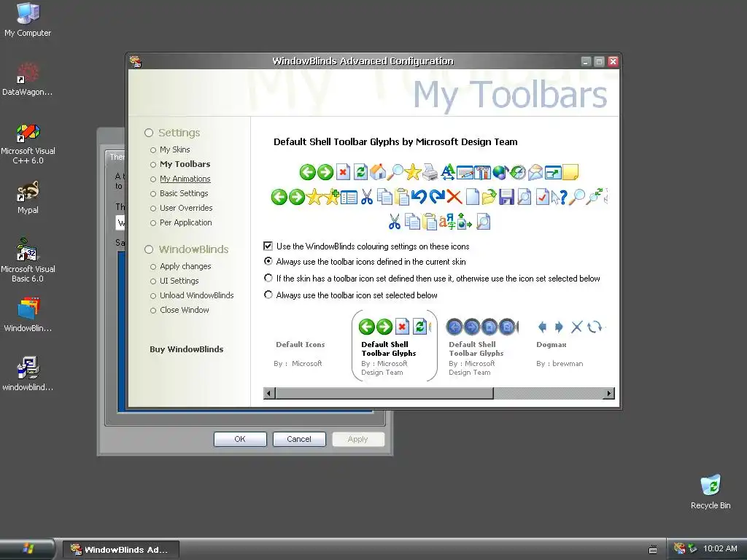Click left arrow of icon set scrollbar
This screenshot has width=747, height=560.
pos(269,393)
